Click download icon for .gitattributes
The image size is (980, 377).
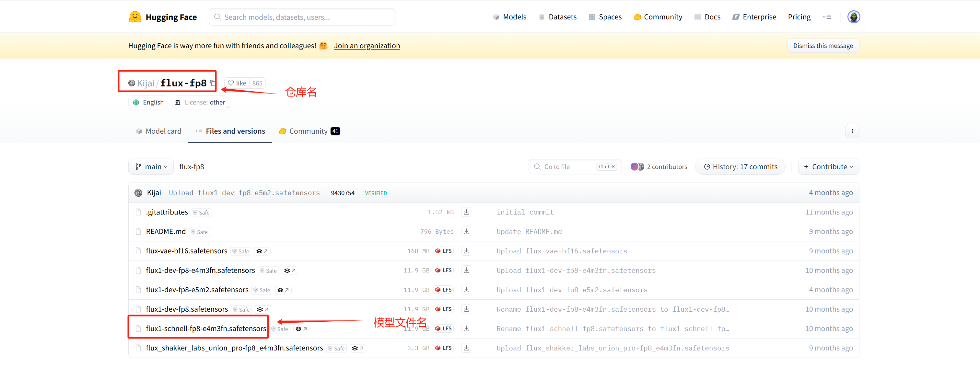tap(466, 212)
